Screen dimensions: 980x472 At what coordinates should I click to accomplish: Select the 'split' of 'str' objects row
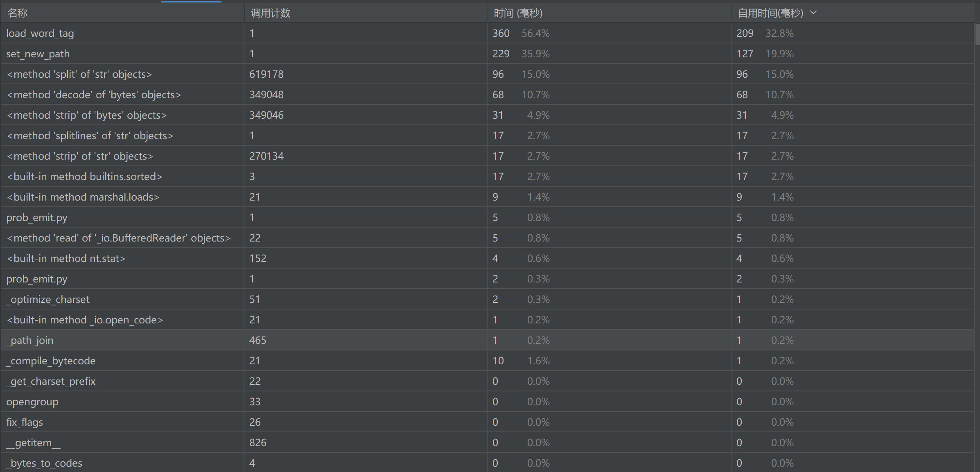(x=79, y=74)
